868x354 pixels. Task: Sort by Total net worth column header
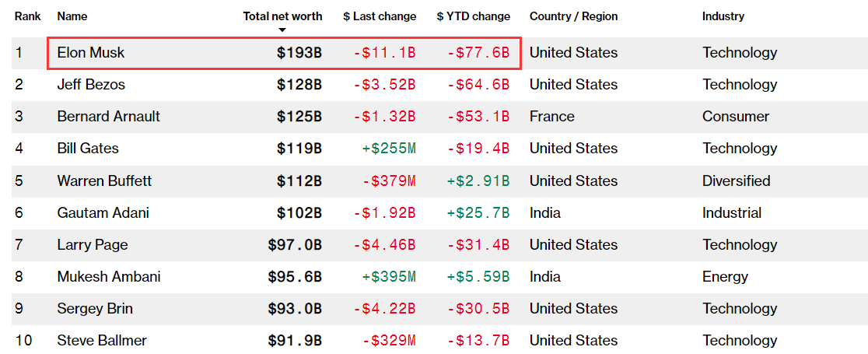[282, 16]
